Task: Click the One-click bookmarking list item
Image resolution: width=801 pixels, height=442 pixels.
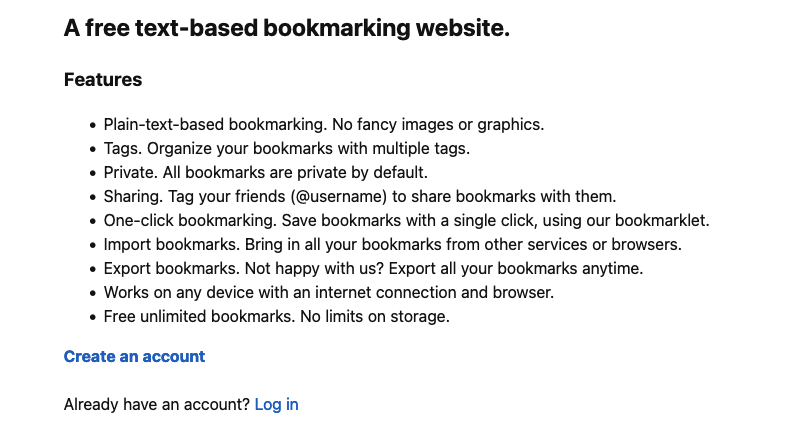Action: pos(407,220)
